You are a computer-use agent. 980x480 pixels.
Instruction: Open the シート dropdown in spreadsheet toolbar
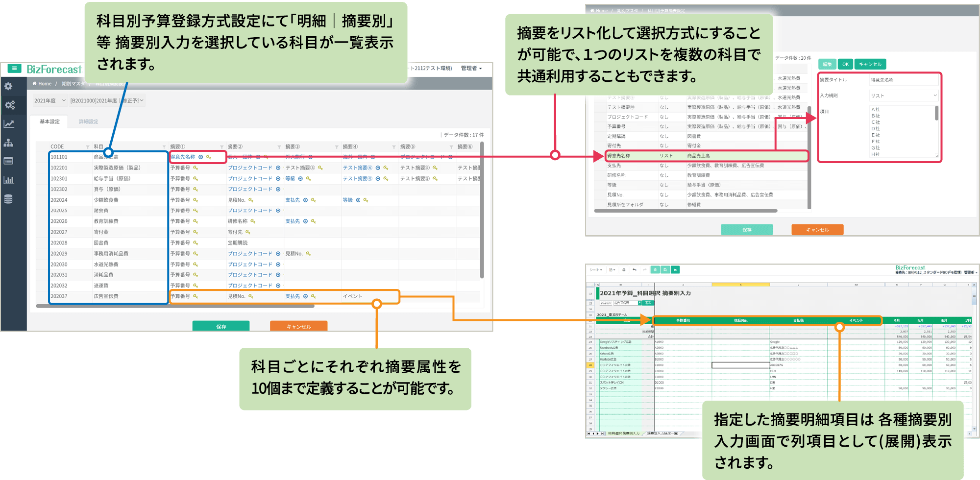[595, 270]
